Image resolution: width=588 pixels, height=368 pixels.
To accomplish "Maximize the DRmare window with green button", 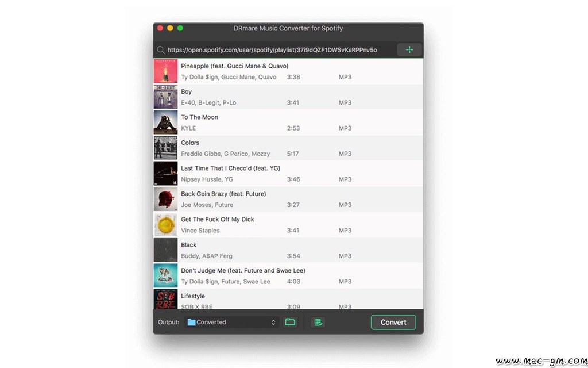I will [180, 28].
